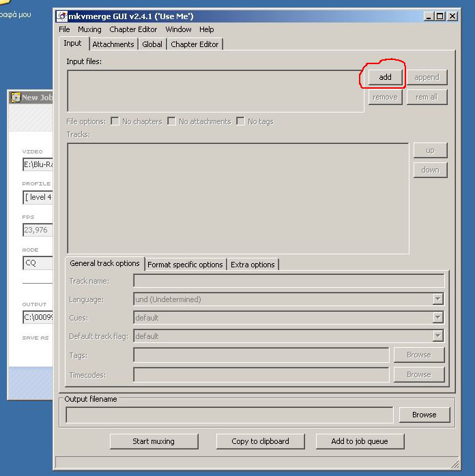Click the Timecodes input field
The image size is (475, 476).
(x=261, y=374)
